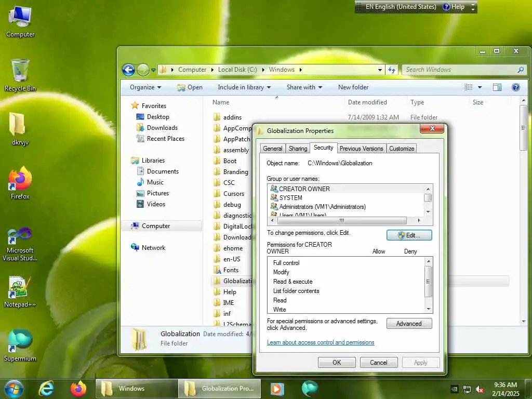Switch to the Sharing tab
Image resolution: width=532 pixels, height=399 pixels.
298,149
